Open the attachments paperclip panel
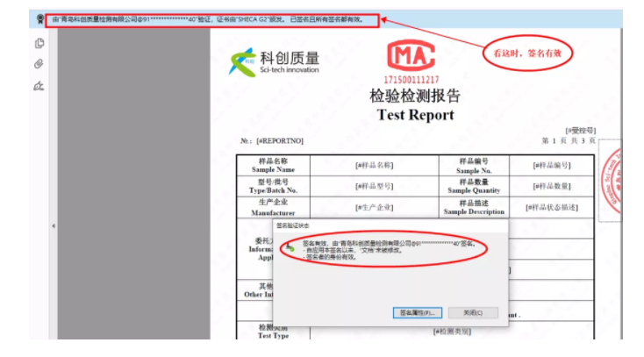Image resolution: width=644 pixels, height=357 pixels. pos(39,64)
